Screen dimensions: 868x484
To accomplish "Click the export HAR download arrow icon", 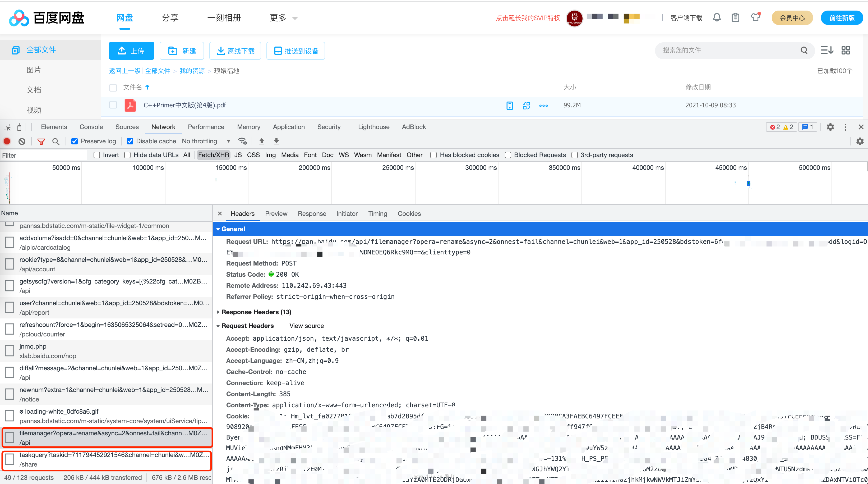I will [276, 141].
